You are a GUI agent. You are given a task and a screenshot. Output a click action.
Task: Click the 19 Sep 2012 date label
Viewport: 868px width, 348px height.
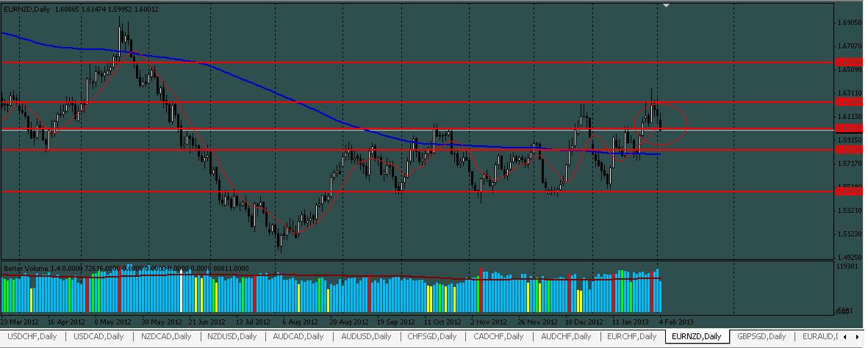(x=396, y=321)
